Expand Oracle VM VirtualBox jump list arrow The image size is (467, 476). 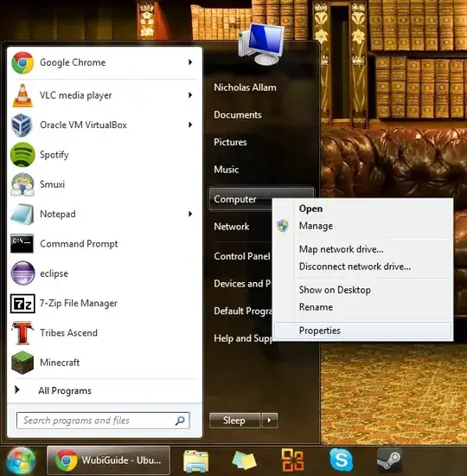pos(190,125)
